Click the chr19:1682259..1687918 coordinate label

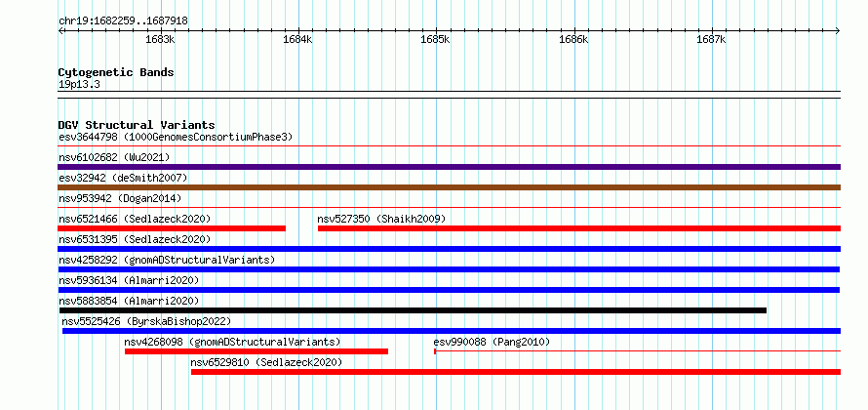(123, 21)
